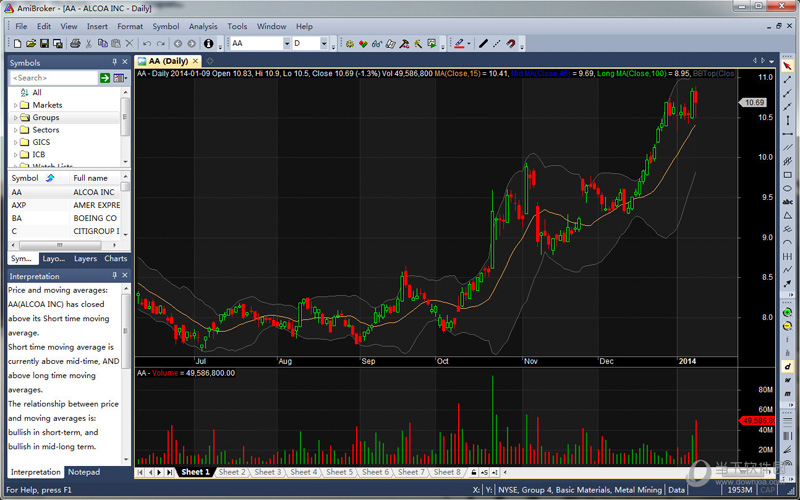The image size is (800, 500).
Task: Switch to the Layers panel tab
Action: [85, 259]
